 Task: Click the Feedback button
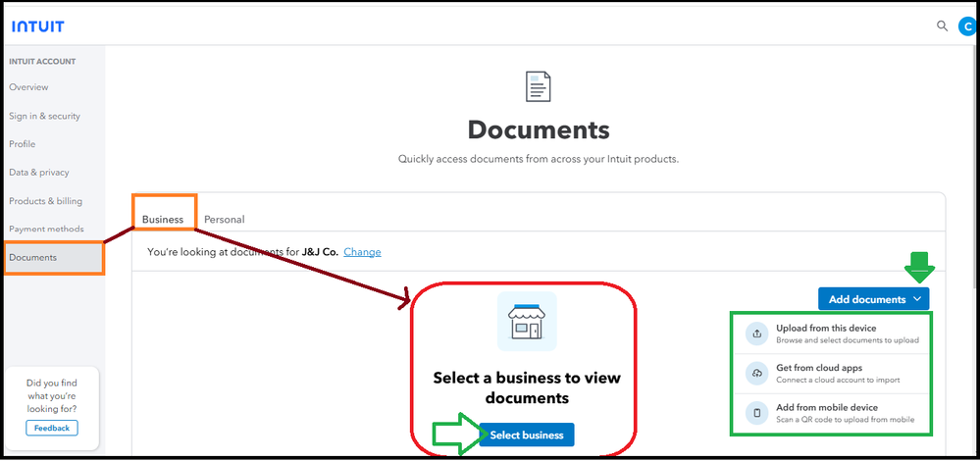pos(52,428)
